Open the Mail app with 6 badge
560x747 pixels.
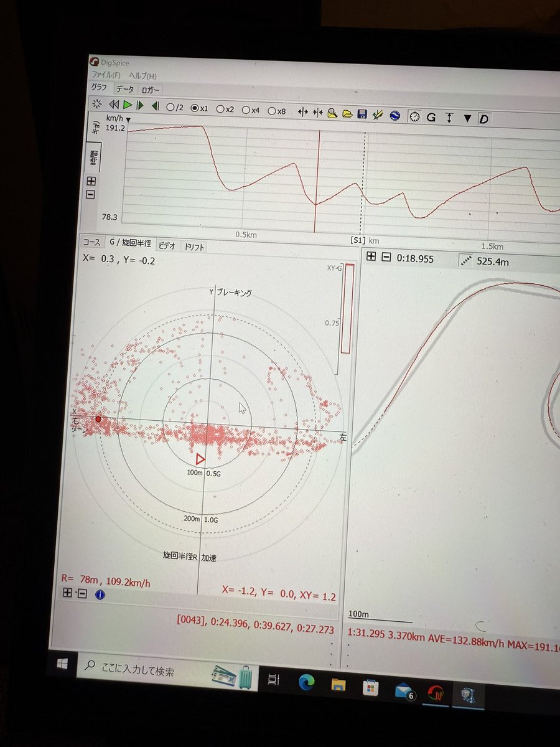(x=405, y=690)
